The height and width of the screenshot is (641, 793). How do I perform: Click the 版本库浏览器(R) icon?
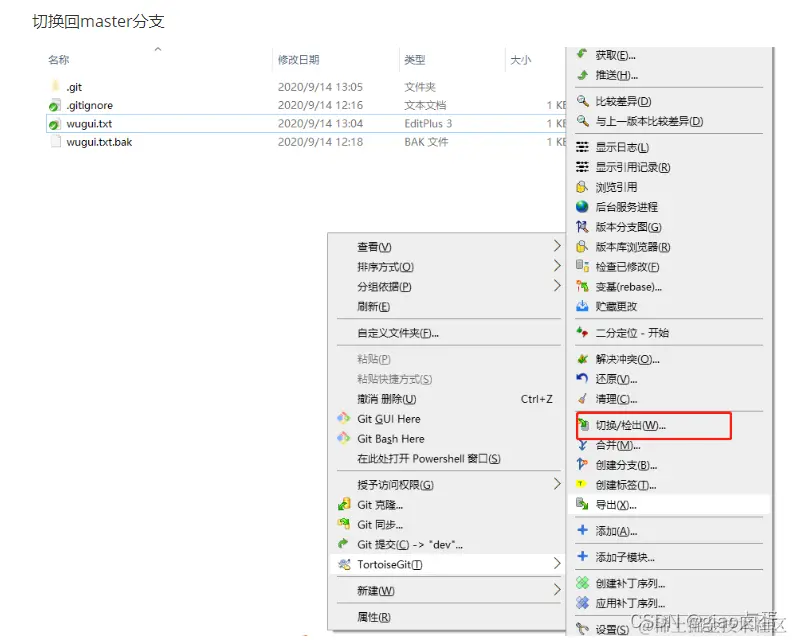(582, 246)
